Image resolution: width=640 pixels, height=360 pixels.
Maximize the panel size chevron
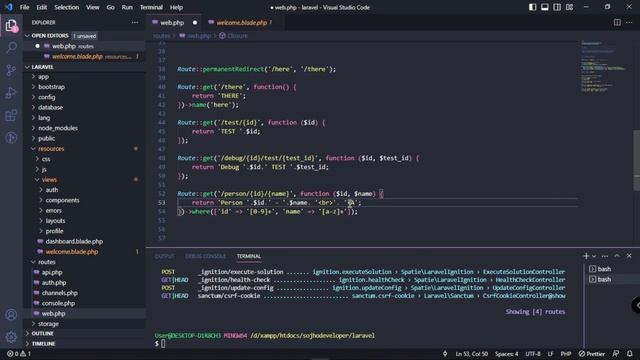617,256
